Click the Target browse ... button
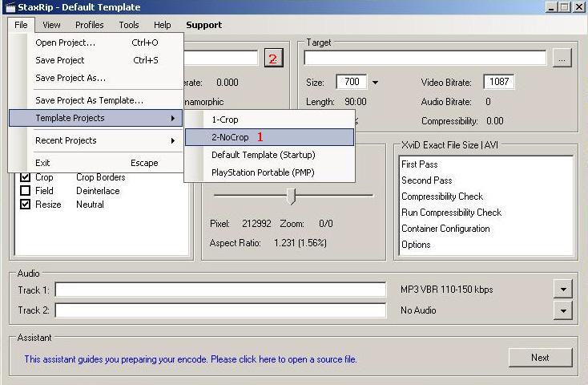 [x=562, y=58]
